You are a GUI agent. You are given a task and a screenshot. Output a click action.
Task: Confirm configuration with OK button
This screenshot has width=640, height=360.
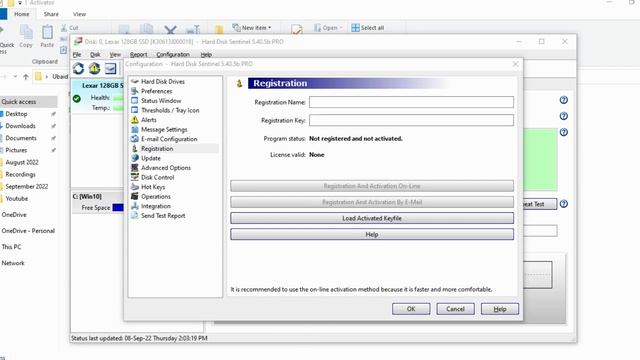pyautogui.click(x=411, y=309)
